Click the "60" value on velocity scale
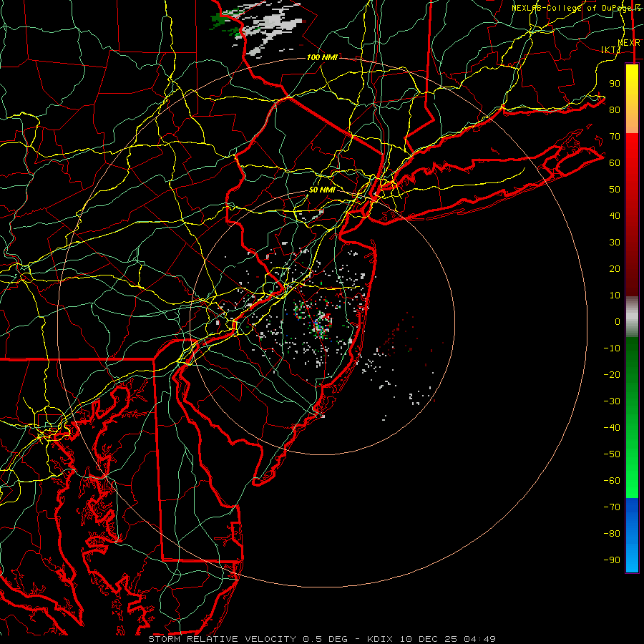644x644 pixels. coord(615,162)
